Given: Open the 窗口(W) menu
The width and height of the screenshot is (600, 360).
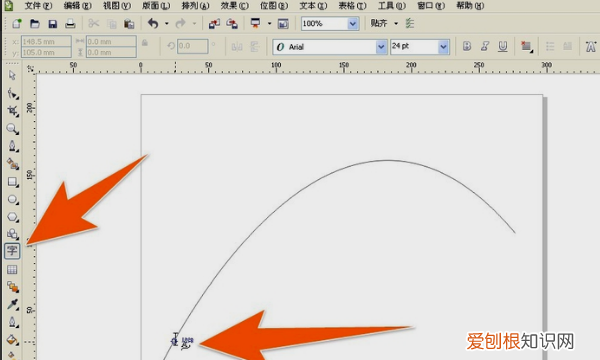Looking at the screenshot, I should pos(431,6).
